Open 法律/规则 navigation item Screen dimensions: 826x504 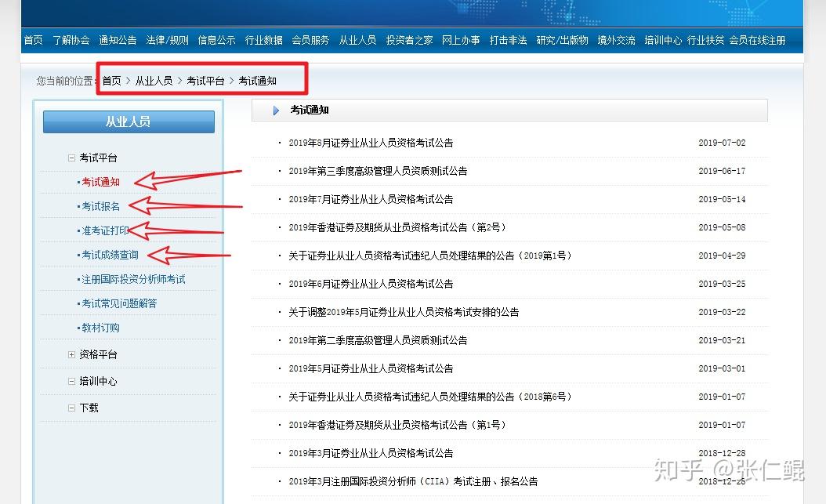167,40
